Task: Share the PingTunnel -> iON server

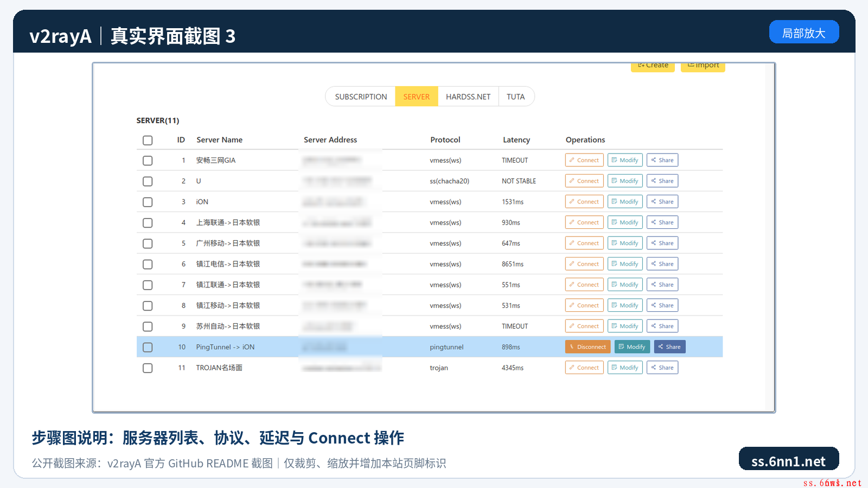Action: click(x=669, y=347)
